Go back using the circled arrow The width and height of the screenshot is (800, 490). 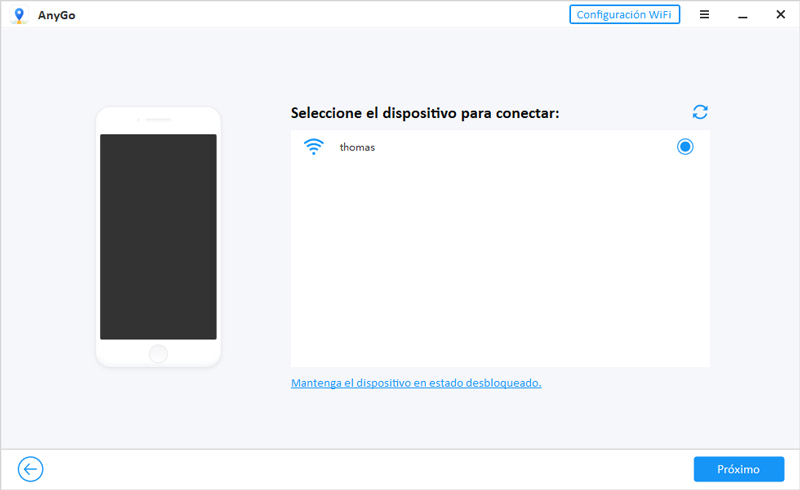tap(31, 469)
